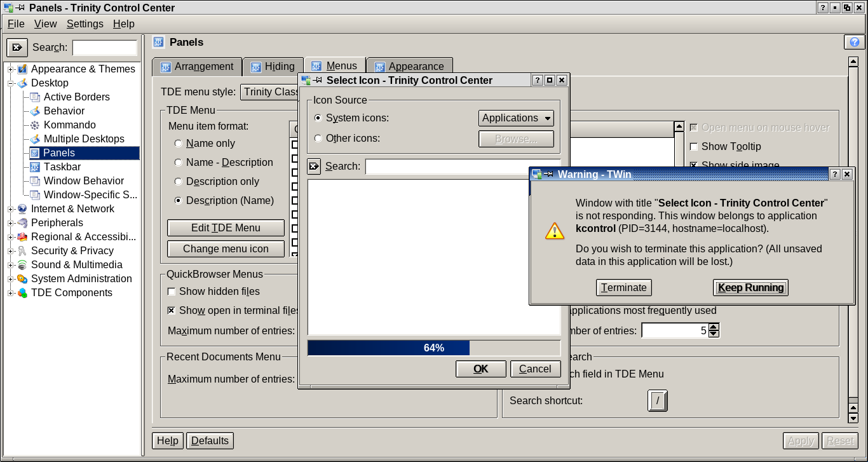The width and height of the screenshot is (868, 462).
Task: Click the sidebar Search input field
Action: click(105, 48)
